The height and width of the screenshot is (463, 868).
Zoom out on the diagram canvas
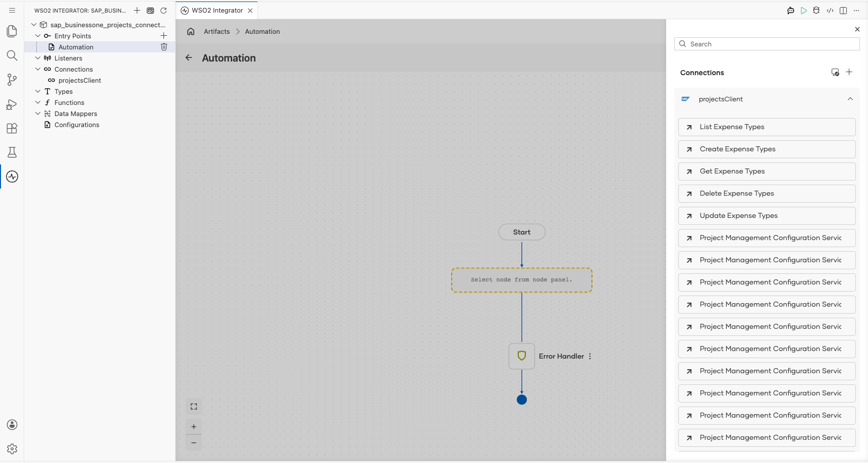tap(194, 443)
